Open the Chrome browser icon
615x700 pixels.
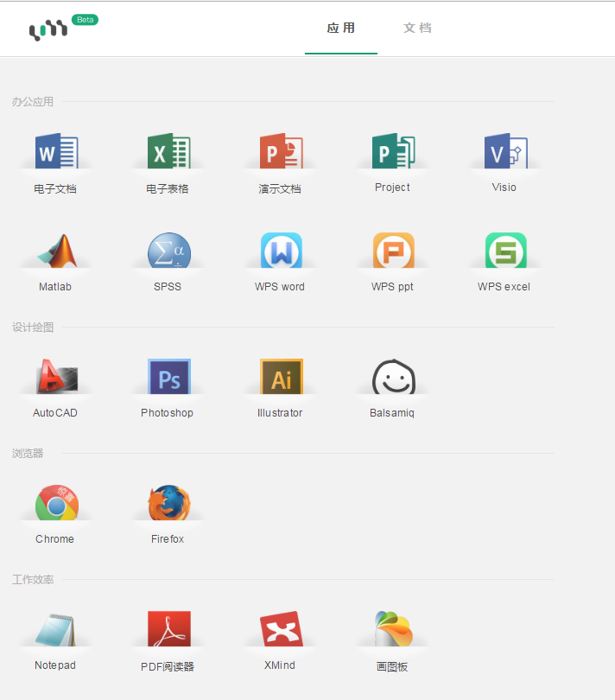pos(57,503)
